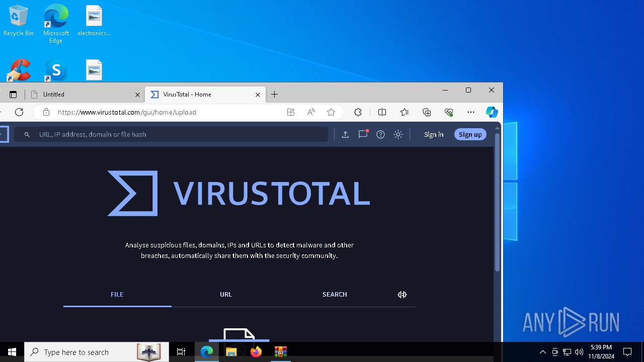View site information lock icon
The image size is (644, 362).
pos(46,112)
